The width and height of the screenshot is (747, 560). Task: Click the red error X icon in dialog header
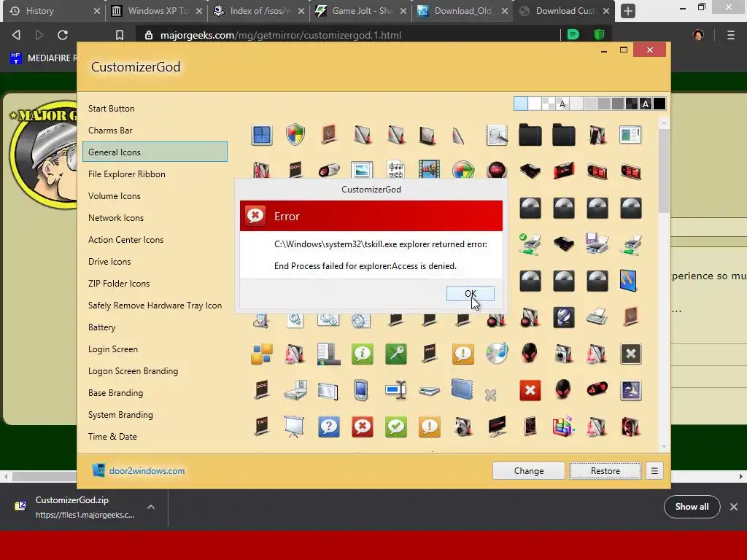pyautogui.click(x=255, y=216)
